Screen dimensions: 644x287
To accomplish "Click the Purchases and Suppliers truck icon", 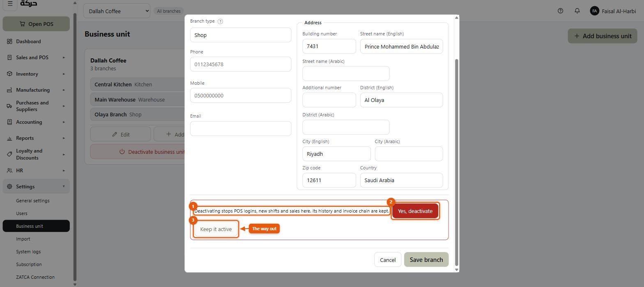I will click(9, 106).
